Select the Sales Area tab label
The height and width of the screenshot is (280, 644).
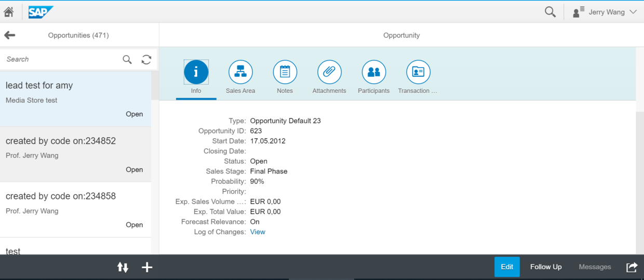(240, 91)
